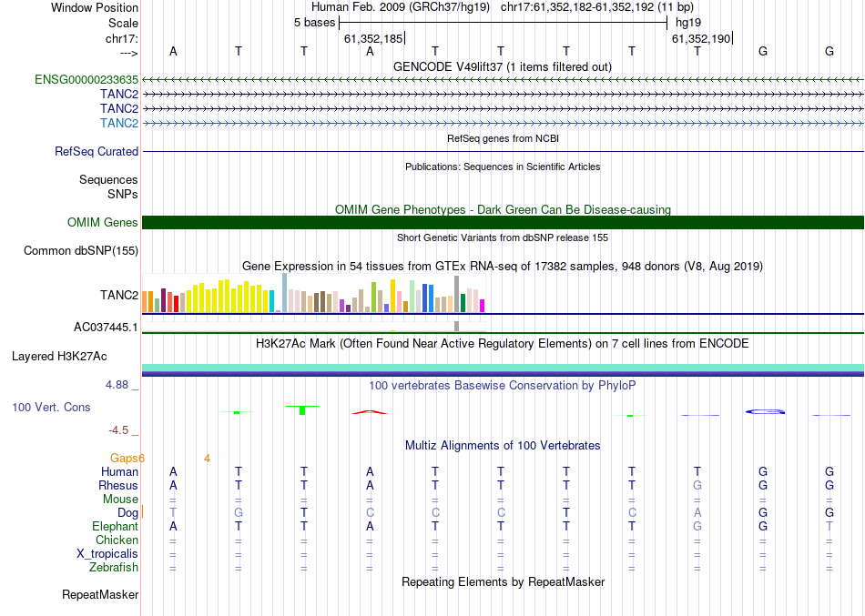This screenshot has width=865, height=616.
Task: Click the X_tropicalis species label
Action: 107,554
